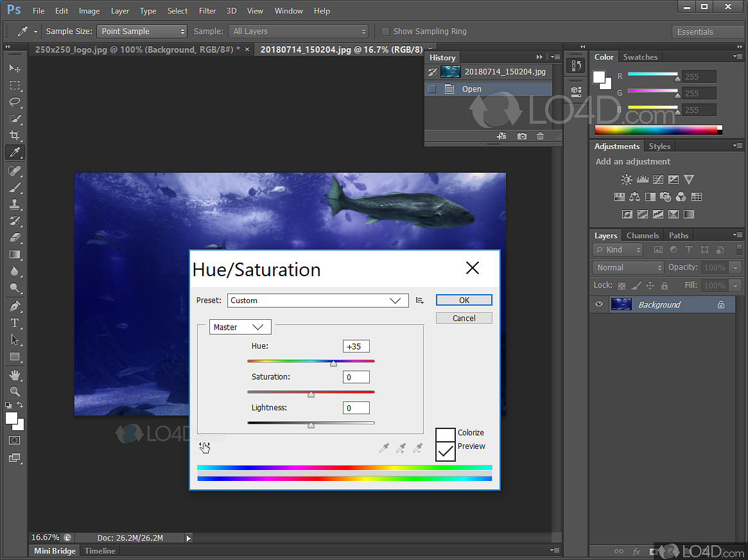Expand the Master channel dropdown
748x560 pixels.
point(240,327)
